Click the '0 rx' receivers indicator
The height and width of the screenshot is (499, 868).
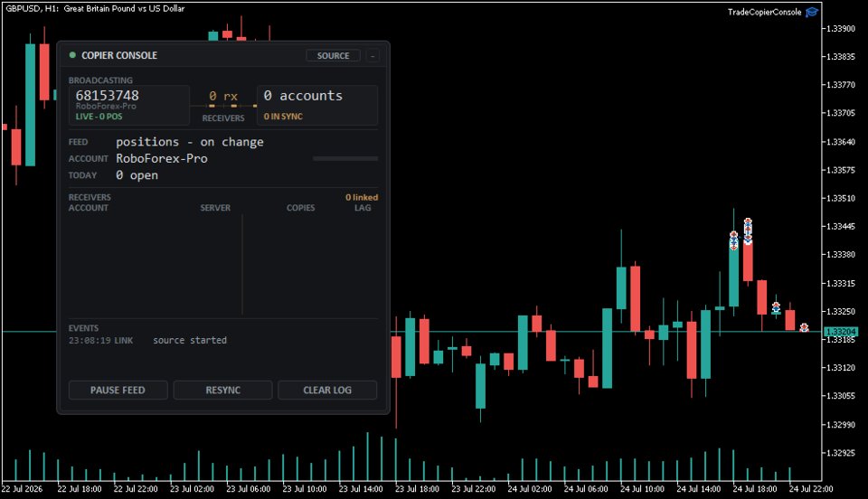[223, 96]
